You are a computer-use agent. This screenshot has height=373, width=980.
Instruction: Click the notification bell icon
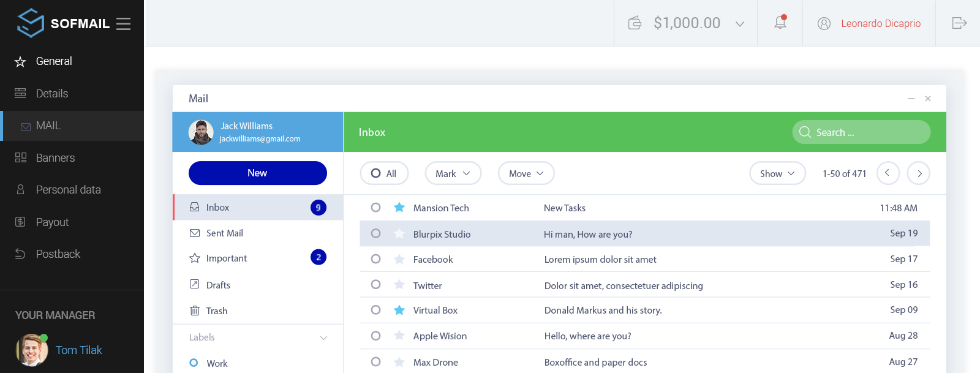[780, 23]
